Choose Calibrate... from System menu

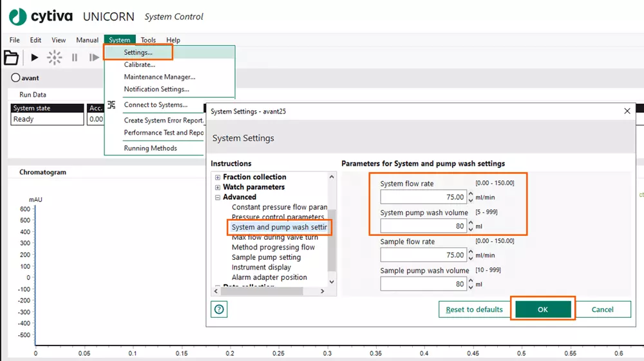point(140,64)
